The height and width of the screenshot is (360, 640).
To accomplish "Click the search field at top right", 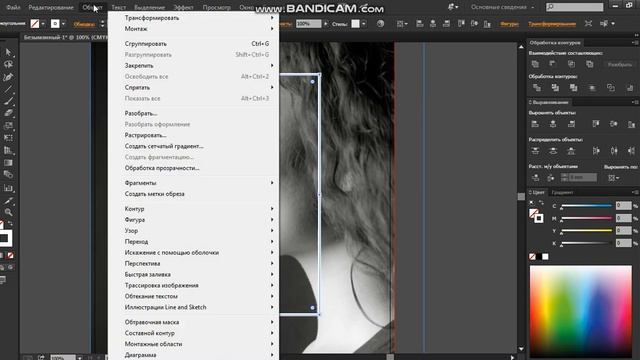I will [574, 7].
